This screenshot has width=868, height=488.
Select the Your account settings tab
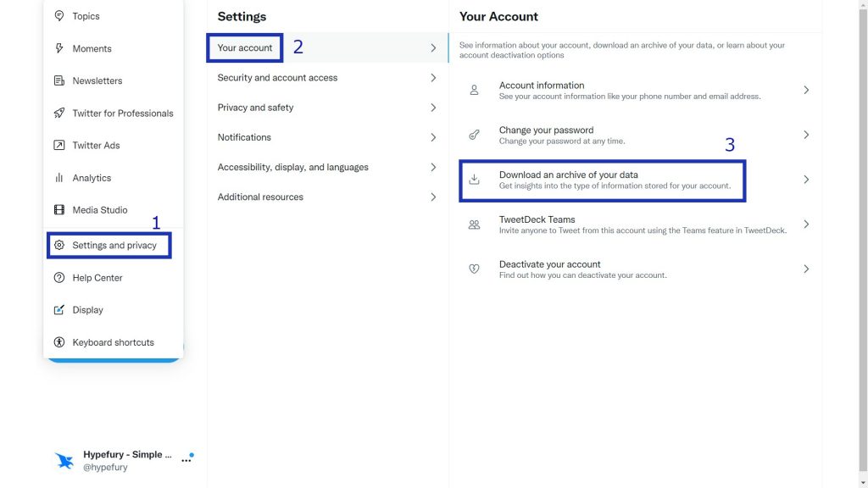[245, 48]
